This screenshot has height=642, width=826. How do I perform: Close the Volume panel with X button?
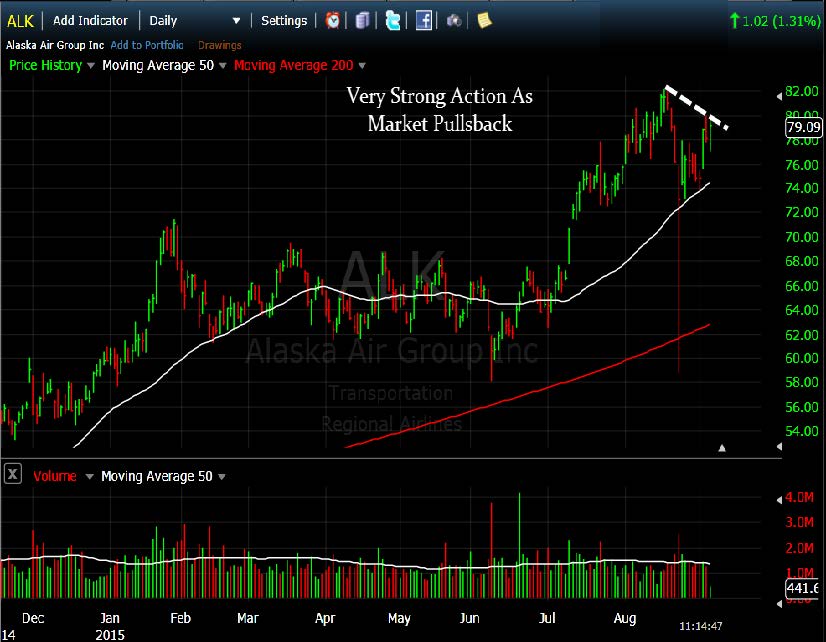tap(13, 473)
